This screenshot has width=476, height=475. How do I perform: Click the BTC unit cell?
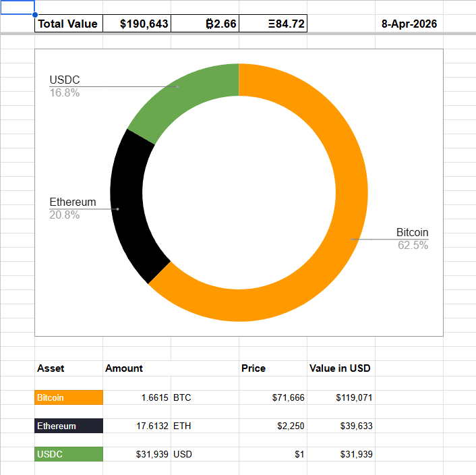coord(205,397)
